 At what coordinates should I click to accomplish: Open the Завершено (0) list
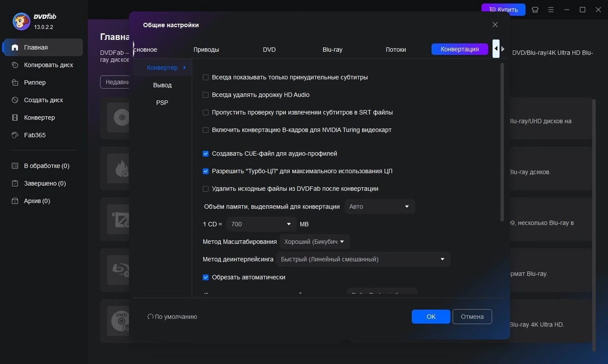[43, 183]
